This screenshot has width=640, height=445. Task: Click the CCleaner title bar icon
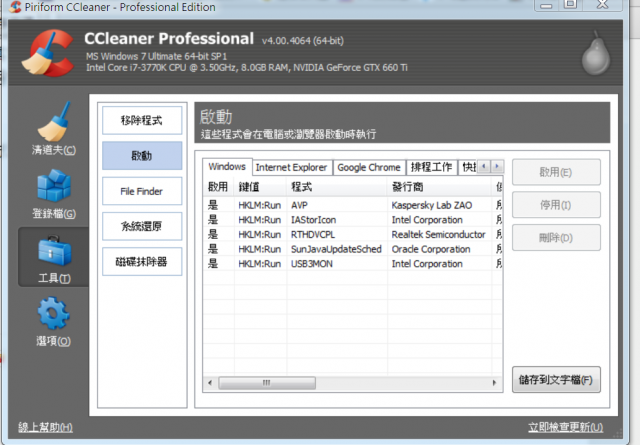(15, 7)
